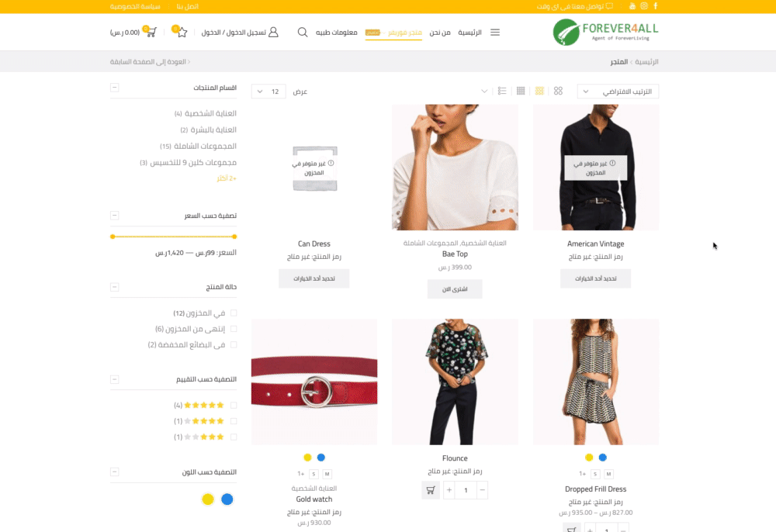Check the في المخزون (12) filter
776x532 pixels.
[x=234, y=313]
